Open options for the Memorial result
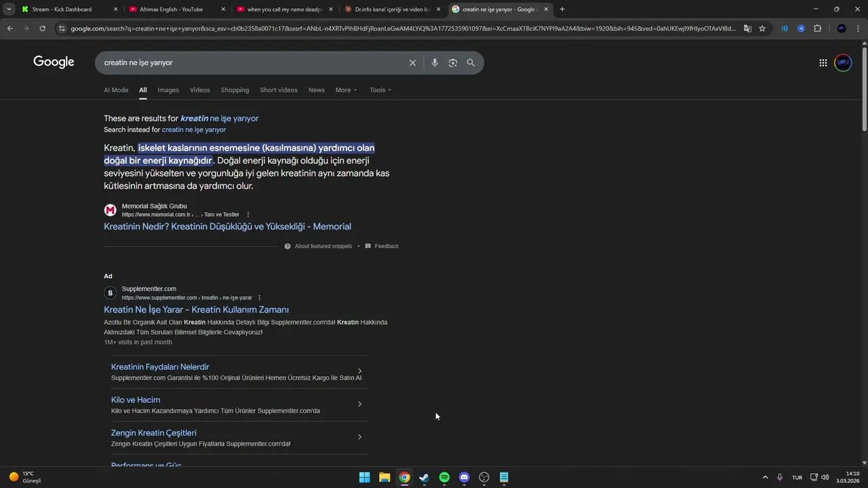 click(248, 215)
